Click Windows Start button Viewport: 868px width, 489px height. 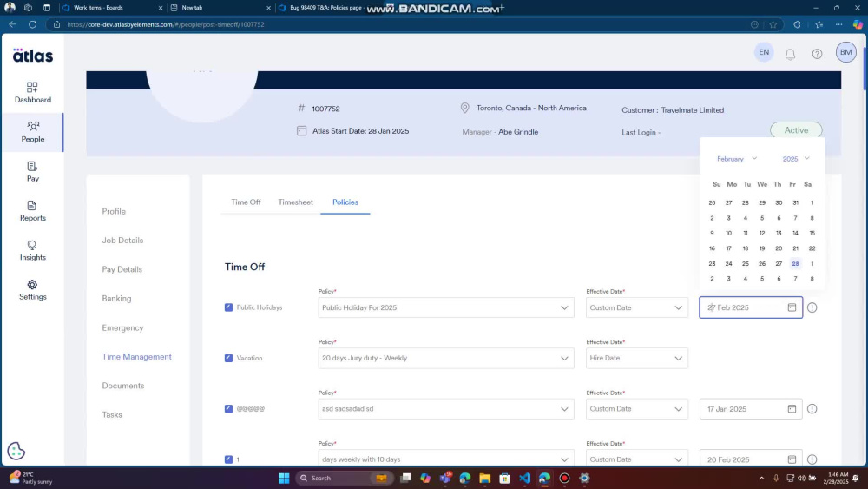tap(284, 478)
